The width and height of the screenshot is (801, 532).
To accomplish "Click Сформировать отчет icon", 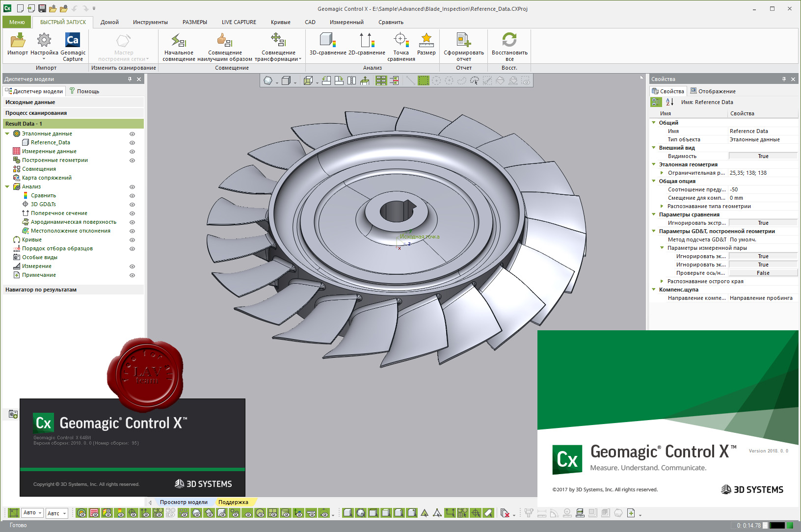I will tap(464, 47).
